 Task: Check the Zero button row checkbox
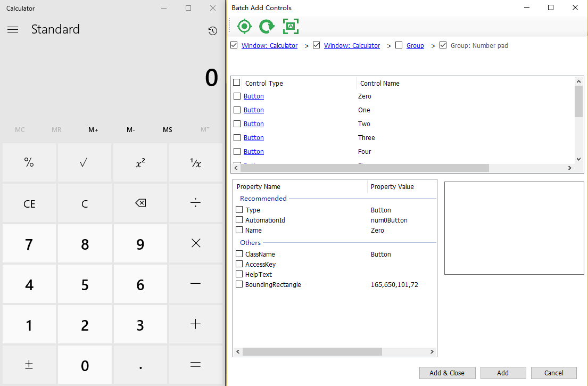[237, 96]
